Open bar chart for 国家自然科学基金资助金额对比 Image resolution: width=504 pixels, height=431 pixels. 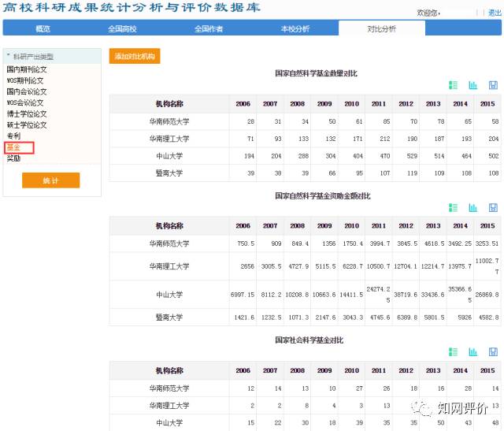click(x=473, y=207)
